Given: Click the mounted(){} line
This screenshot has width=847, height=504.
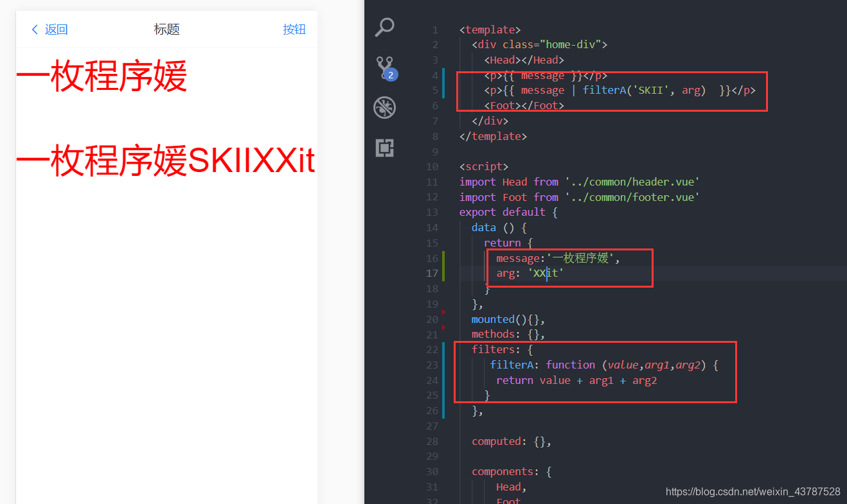Looking at the screenshot, I should tap(508, 319).
